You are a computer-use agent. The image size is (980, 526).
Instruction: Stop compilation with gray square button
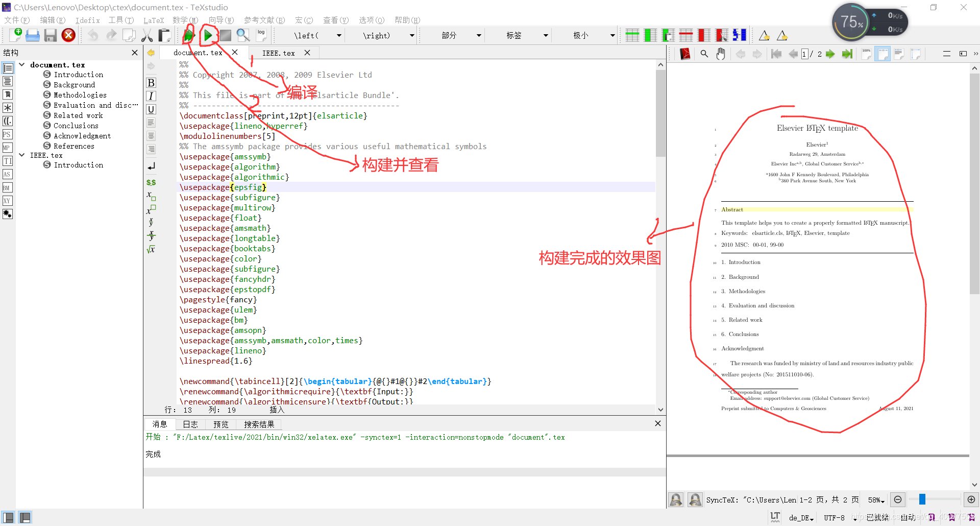[x=226, y=35]
